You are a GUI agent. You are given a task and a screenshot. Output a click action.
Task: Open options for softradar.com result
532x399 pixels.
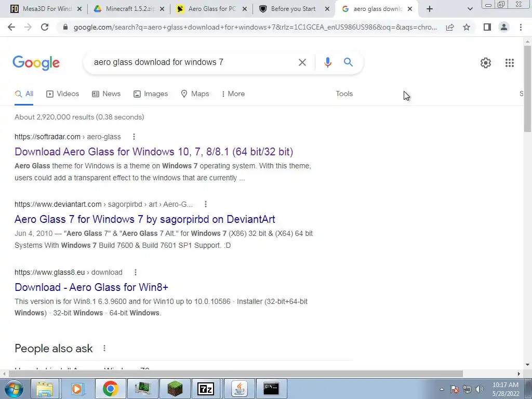pos(134,137)
